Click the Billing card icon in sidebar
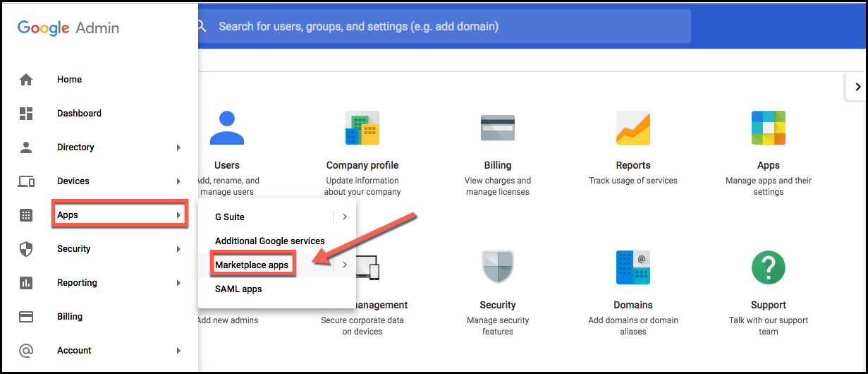This screenshot has width=868, height=374. click(26, 317)
